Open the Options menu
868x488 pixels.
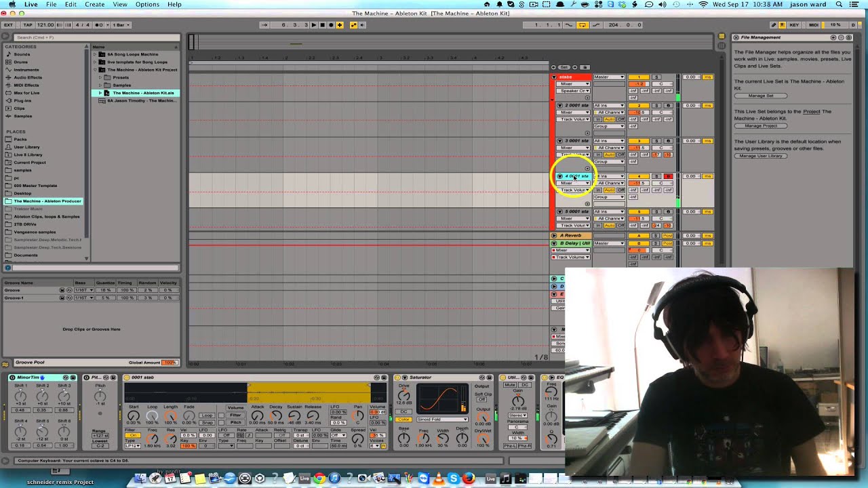(147, 4)
